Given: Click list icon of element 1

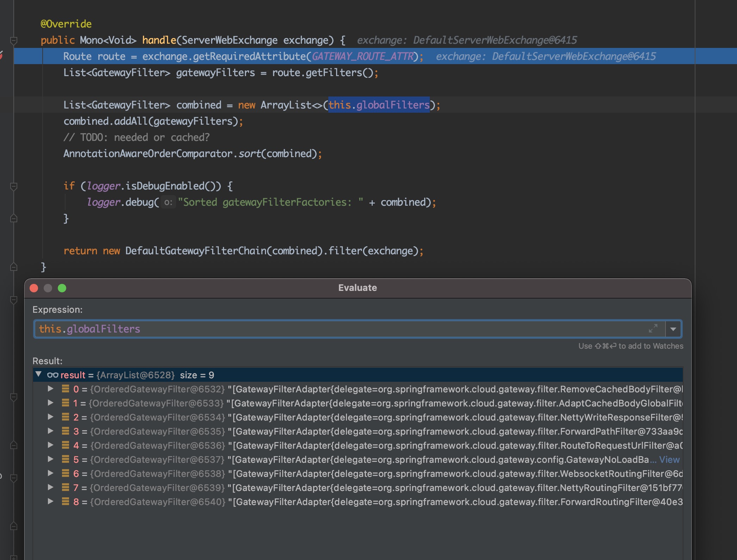Looking at the screenshot, I should 65,403.
